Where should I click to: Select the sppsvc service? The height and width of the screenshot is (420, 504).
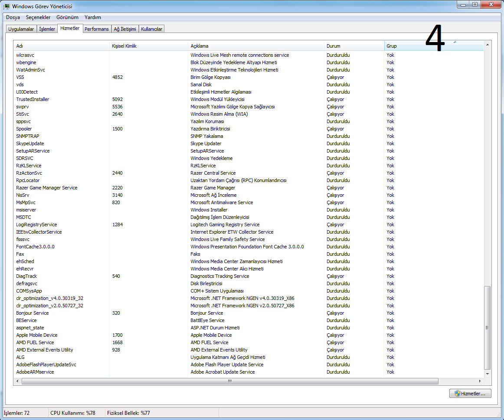tap(23, 122)
